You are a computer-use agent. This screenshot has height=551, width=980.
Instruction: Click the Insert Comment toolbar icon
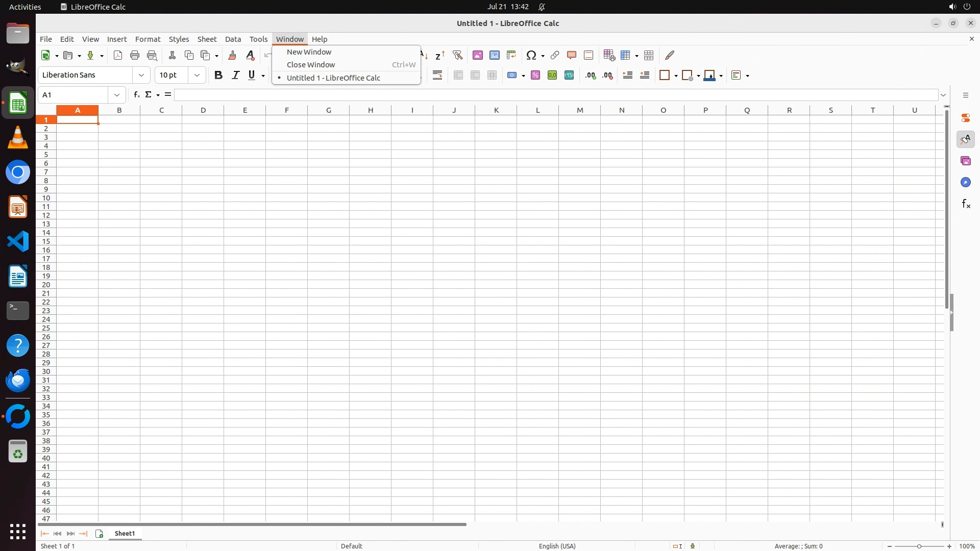[571, 55]
